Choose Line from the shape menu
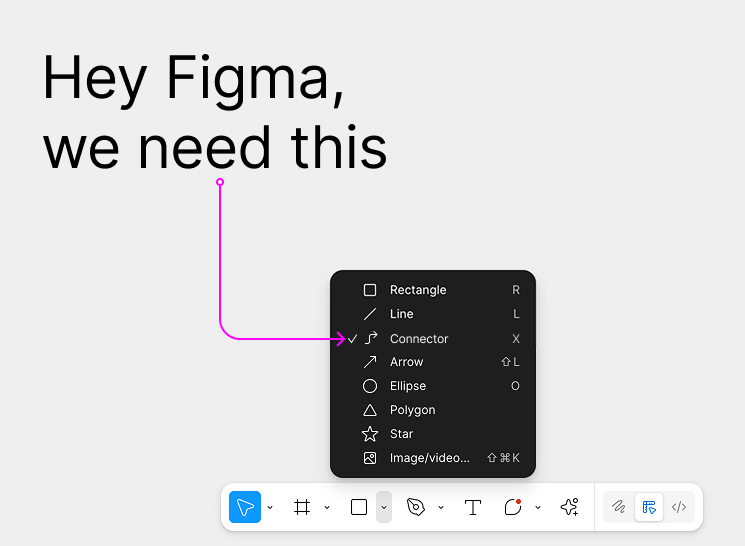Viewport: 745px width, 546px height. 433,314
